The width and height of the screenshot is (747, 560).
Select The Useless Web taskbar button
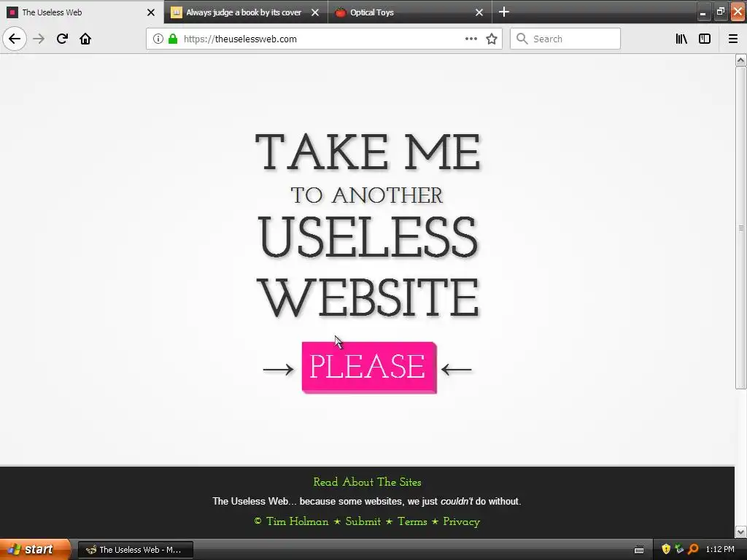(135, 550)
